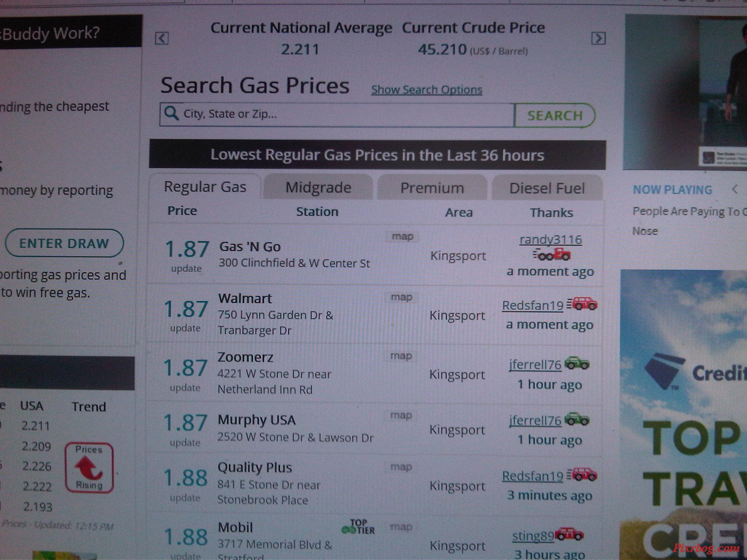Click the Gas 'N Go station name
747x560 pixels.
tap(250, 247)
